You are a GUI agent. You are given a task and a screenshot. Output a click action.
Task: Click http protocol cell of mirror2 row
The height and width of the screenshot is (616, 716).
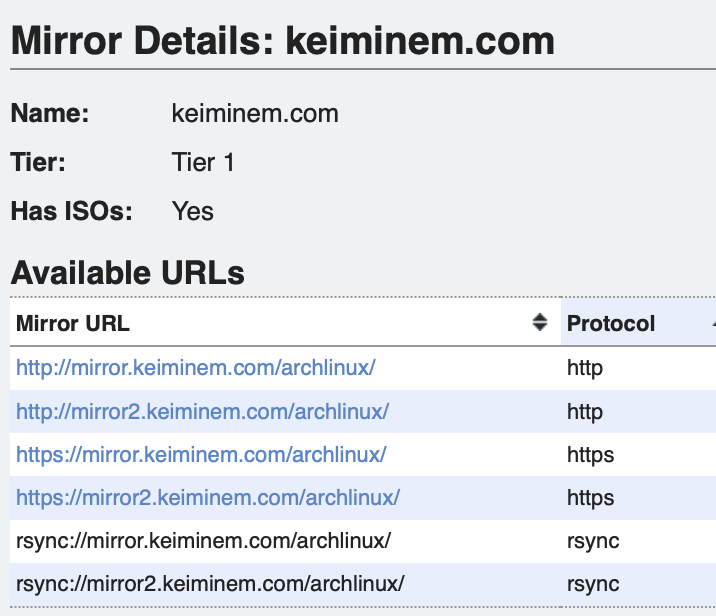[x=585, y=411]
